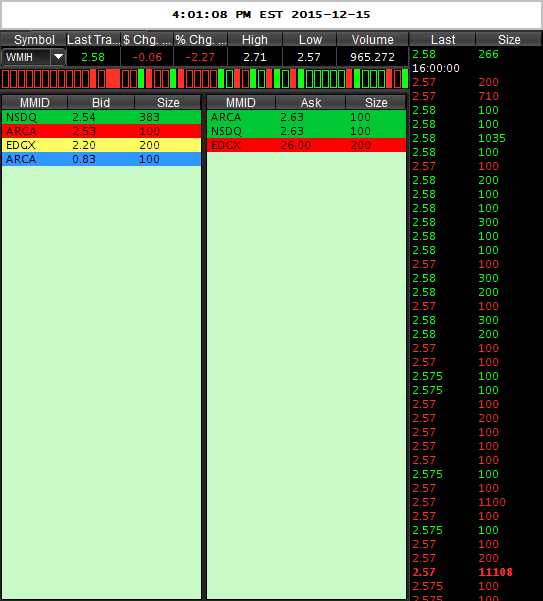Select the NSDQ 2.63 ask row
Screen dimensions: 543x601
(x=307, y=131)
